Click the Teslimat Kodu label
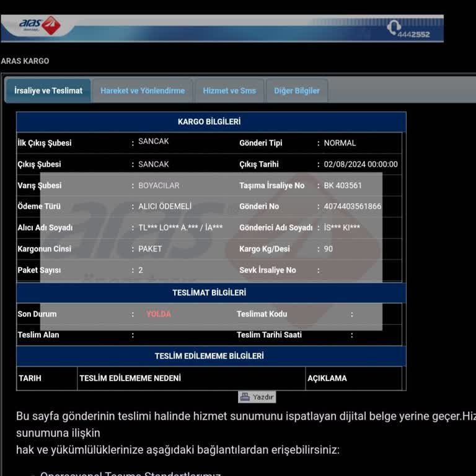 pyautogui.click(x=262, y=314)
